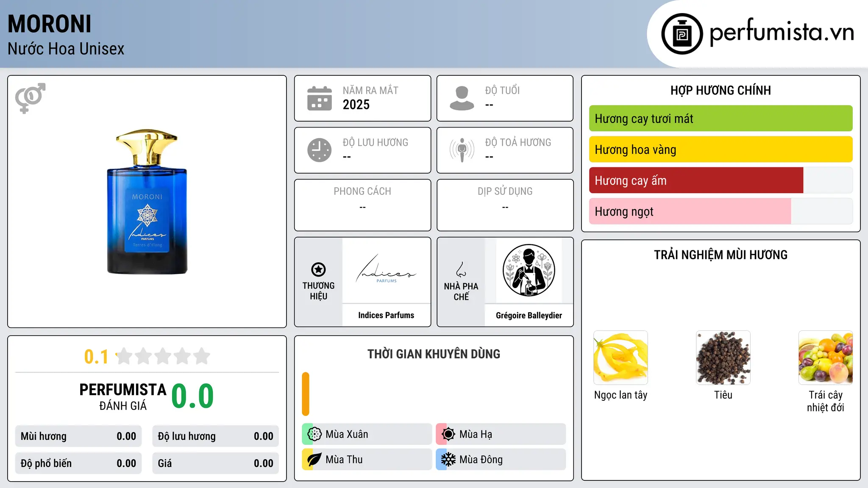Open the Grégoire Balleydier perfumer link
The height and width of the screenshot is (488, 868).
click(529, 315)
